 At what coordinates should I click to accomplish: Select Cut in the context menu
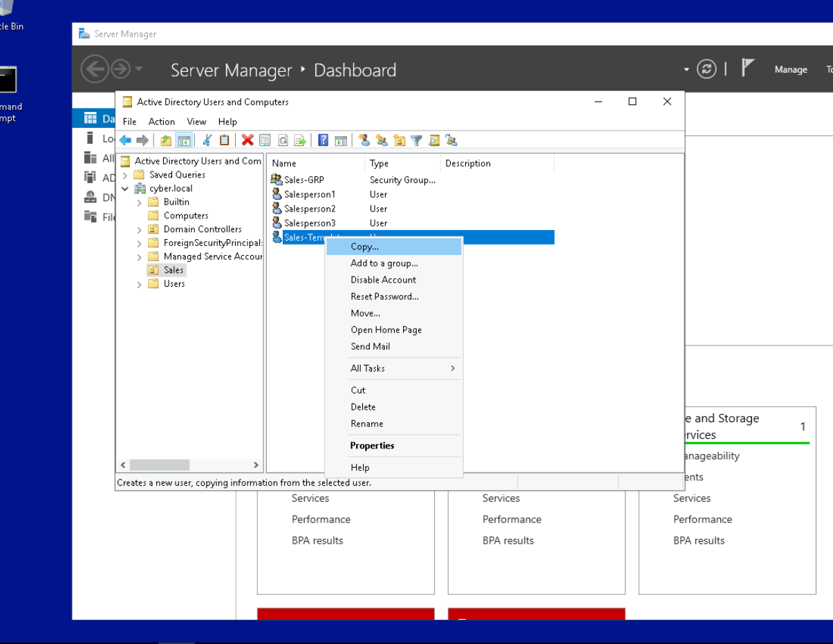click(393, 390)
